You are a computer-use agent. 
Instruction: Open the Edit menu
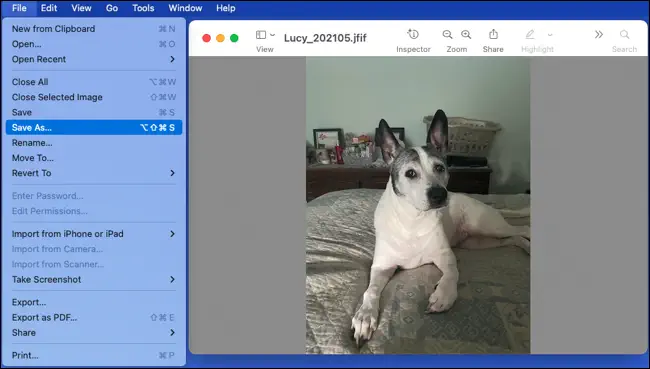49,8
